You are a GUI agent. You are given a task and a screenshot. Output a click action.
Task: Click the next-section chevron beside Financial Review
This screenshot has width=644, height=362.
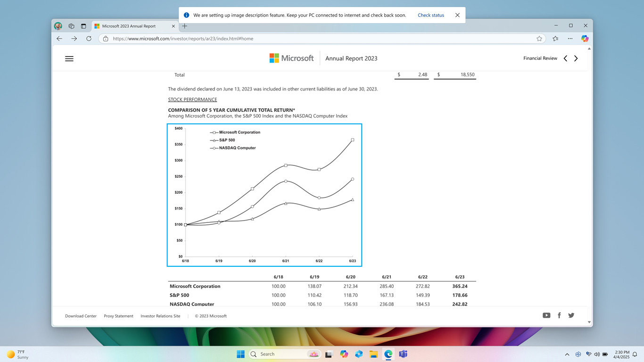pos(576,58)
